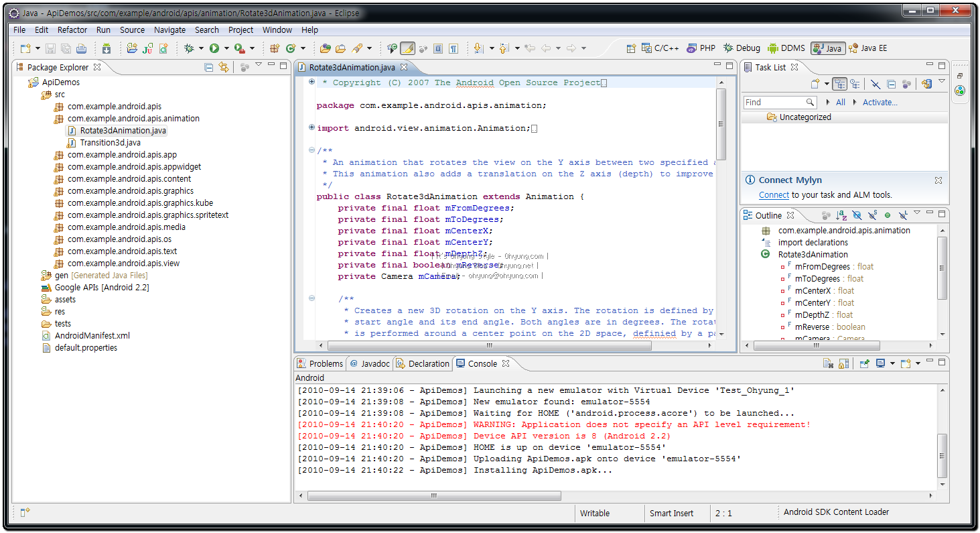
Task: Open the Navigate menu
Action: pos(169,29)
